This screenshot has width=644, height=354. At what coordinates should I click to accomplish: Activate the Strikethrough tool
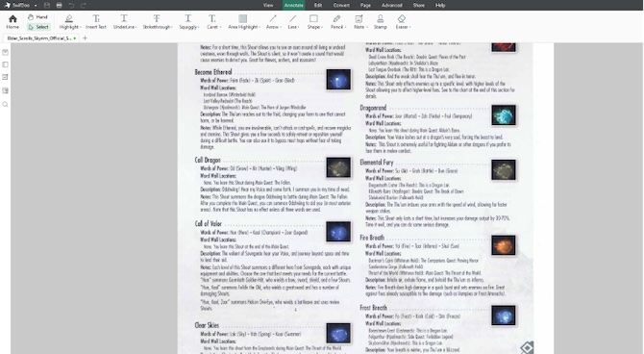[x=157, y=22]
